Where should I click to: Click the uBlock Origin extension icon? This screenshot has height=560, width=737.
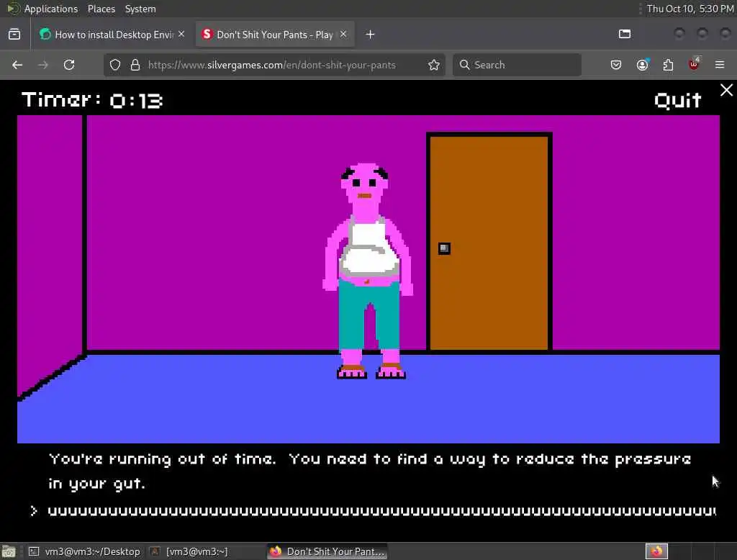click(x=694, y=64)
